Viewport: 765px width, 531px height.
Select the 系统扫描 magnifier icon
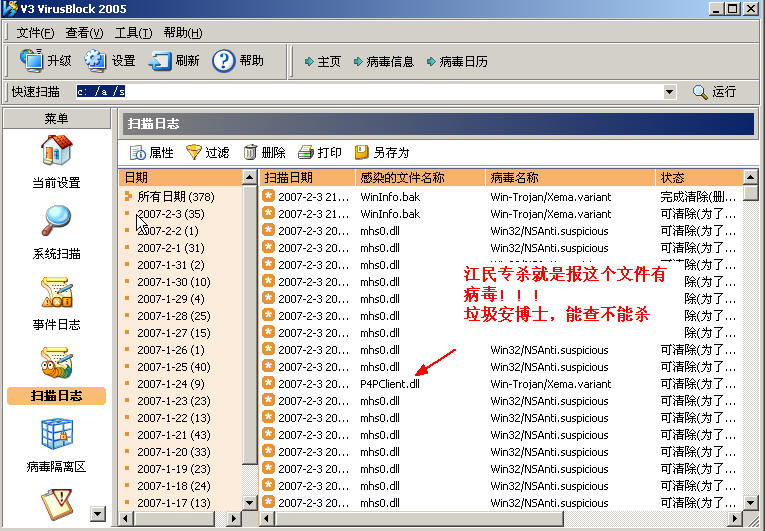point(57,221)
